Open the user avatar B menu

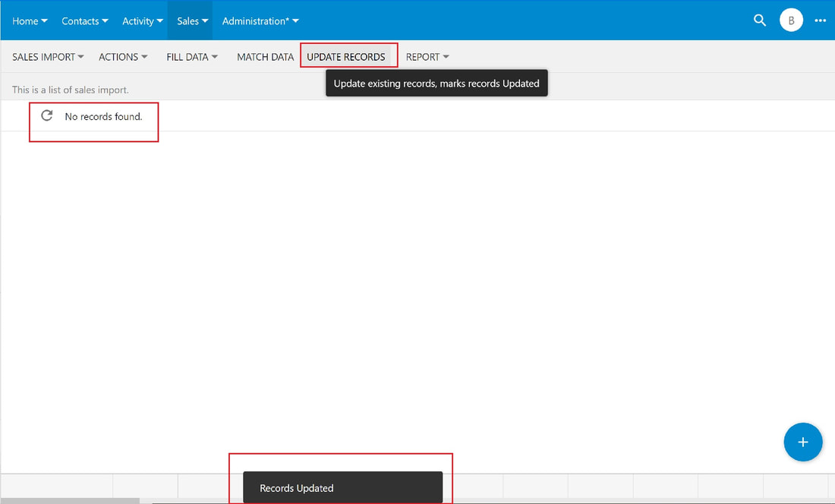click(x=791, y=20)
